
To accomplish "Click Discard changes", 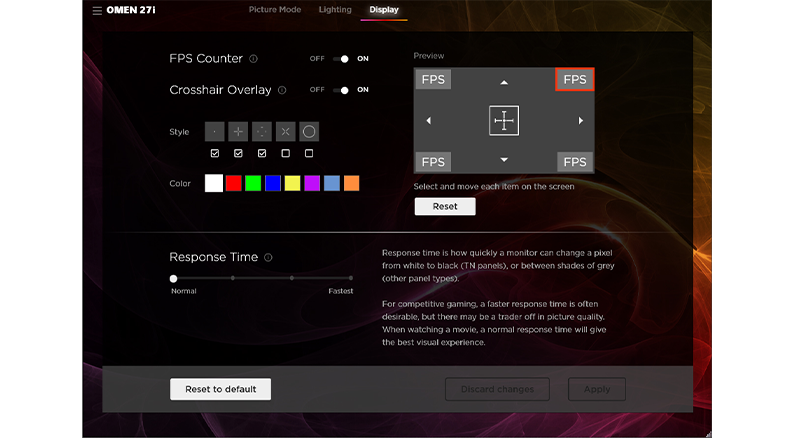I will 497,389.
